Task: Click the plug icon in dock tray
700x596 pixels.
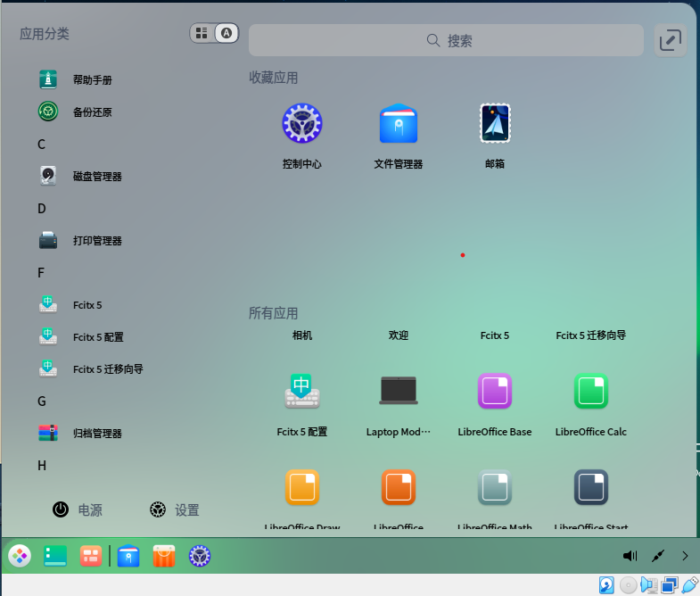Action: point(658,556)
